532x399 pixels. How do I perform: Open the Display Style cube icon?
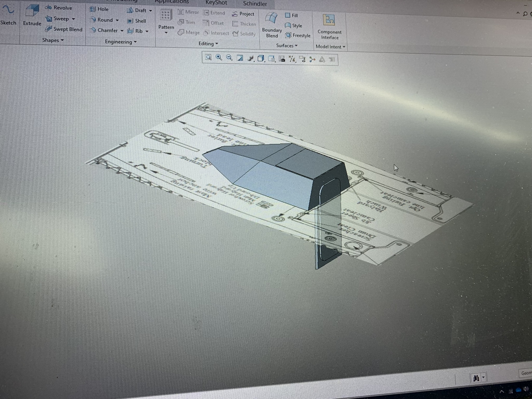[x=261, y=58]
